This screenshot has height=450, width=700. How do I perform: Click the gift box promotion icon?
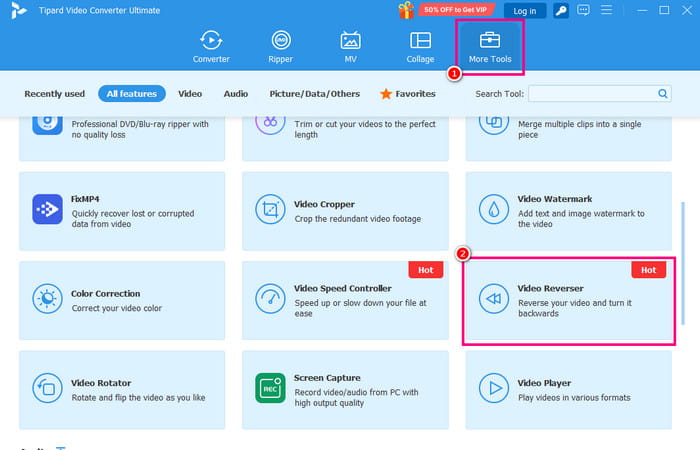pos(406,10)
